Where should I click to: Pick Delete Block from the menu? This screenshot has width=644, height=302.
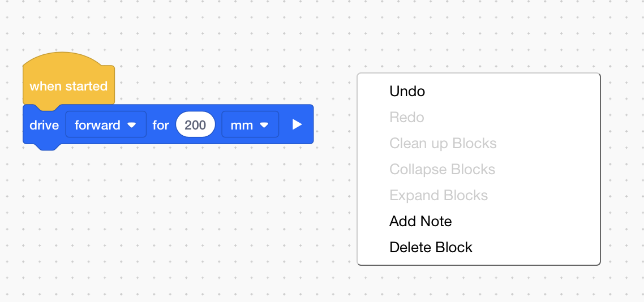[x=431, y=247]
